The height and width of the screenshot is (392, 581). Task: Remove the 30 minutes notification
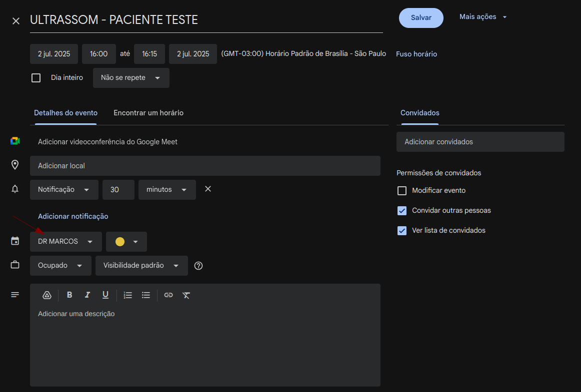tap(208, 189)
